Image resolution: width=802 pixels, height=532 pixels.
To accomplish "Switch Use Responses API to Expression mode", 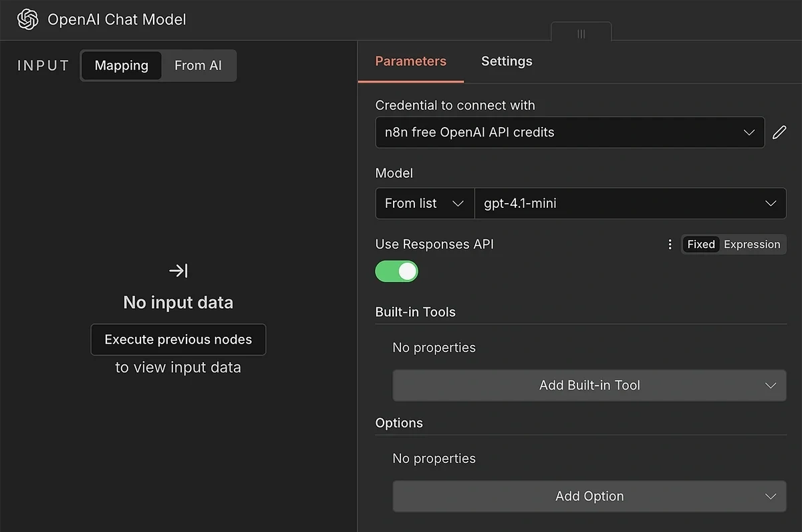I will (752, 244).
